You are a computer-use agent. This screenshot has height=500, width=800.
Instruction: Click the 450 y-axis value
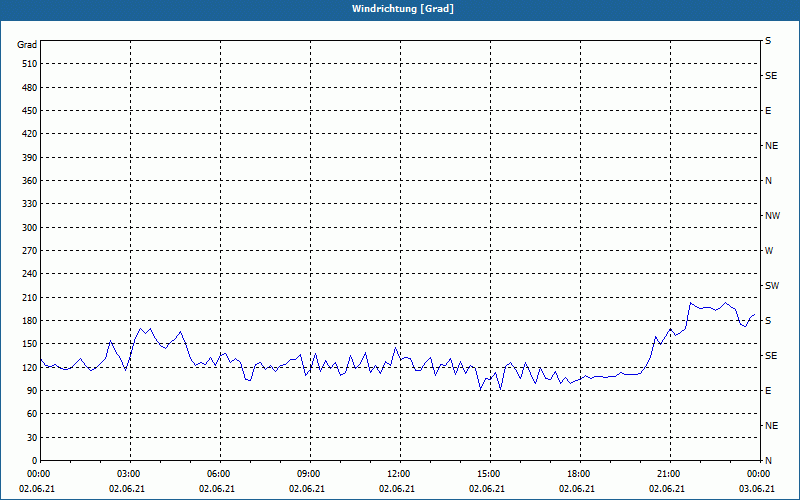click(x=30, y=111)
